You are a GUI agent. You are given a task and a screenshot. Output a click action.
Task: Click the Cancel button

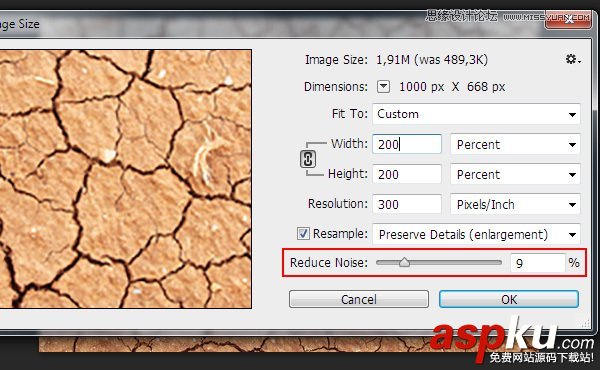(x=359, y=299)
